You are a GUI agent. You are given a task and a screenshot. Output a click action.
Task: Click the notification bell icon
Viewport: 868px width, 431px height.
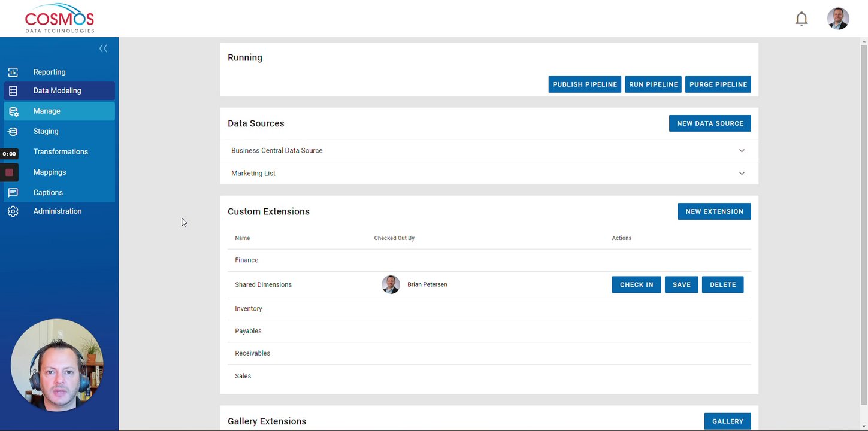[801, 19]
